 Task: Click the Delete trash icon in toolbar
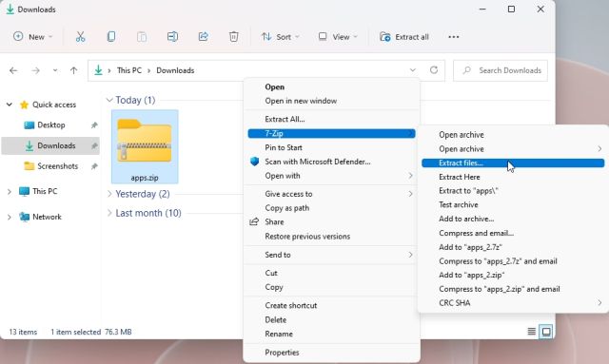coord(233,37)
